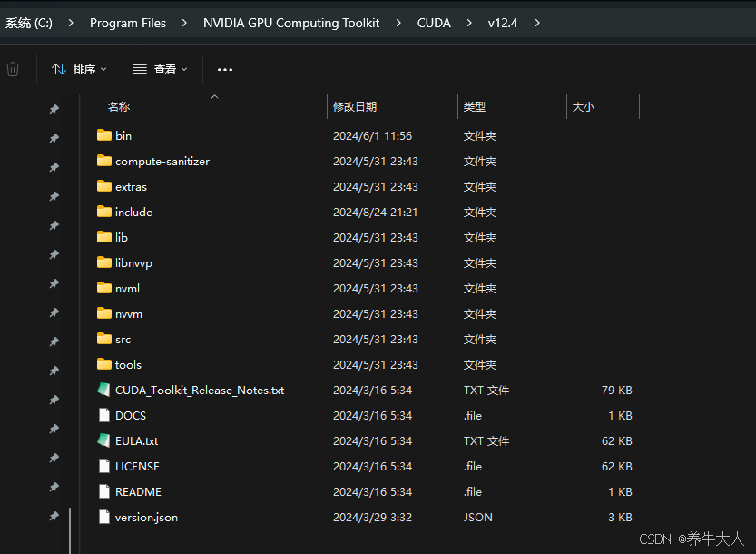Go to NVIDIA GPU Computing Toolkit breadcrumb
Screen dimensions: 756x554
pyautogui.click(x=291, y=23)
